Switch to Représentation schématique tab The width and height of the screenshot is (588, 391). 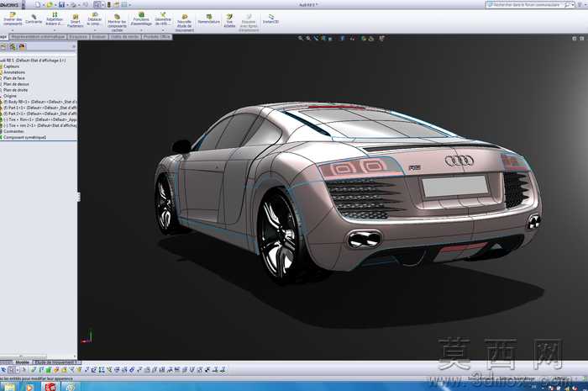tap(38, 37)
